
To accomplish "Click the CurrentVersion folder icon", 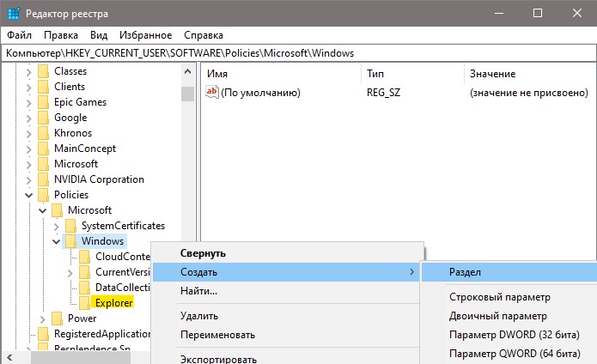I will click(85, 272).
